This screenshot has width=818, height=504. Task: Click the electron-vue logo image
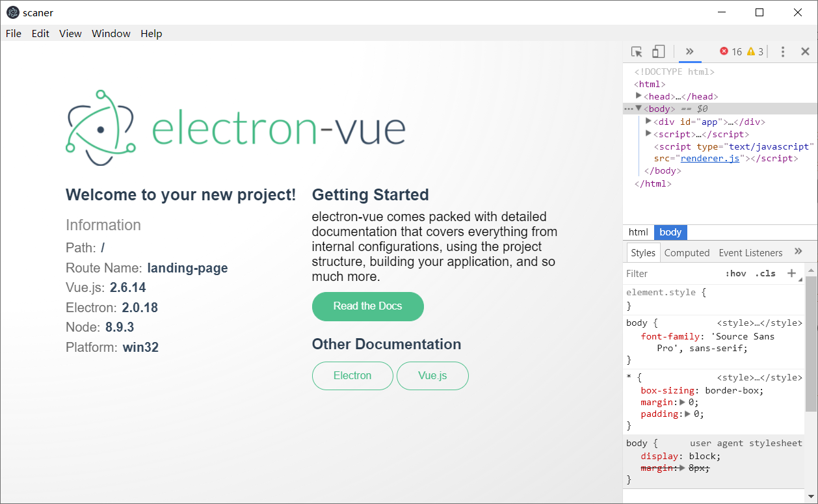tap(235, 128)
